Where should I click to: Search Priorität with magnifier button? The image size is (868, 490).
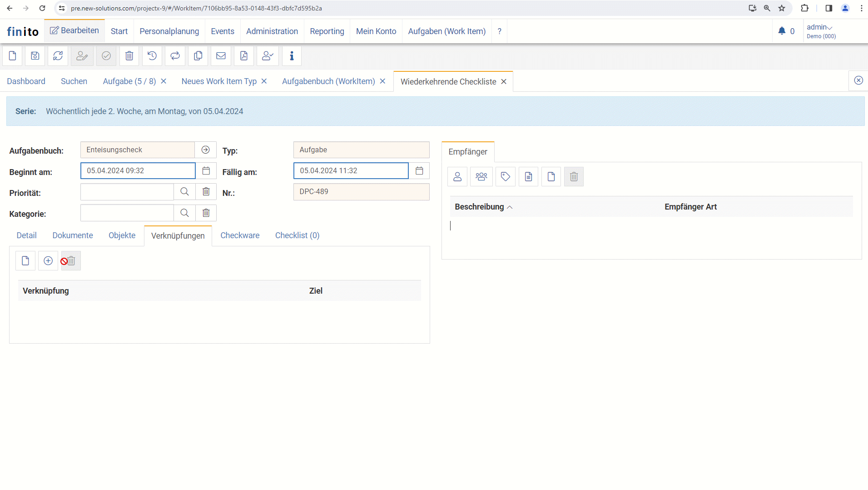pos(184,192)
